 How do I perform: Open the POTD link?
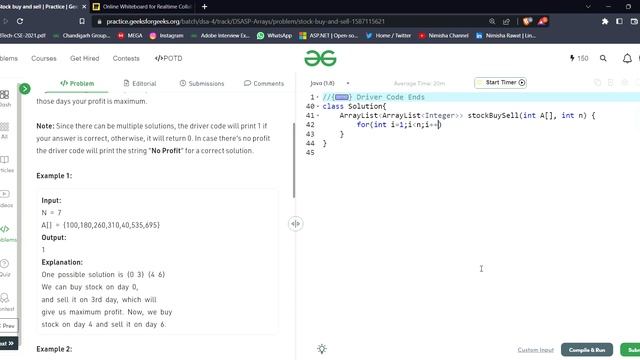(x=169, y=58)
